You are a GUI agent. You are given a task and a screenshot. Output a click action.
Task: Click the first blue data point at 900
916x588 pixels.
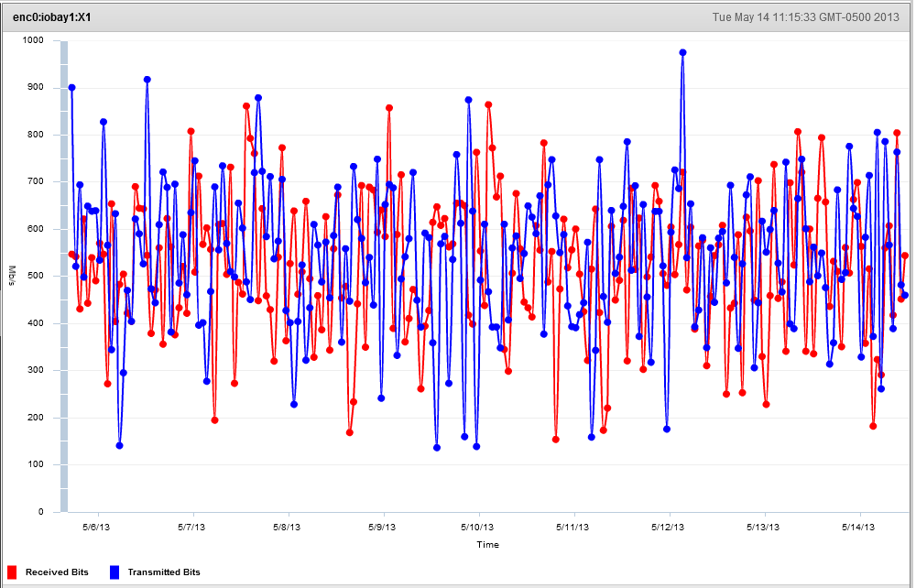71,88
